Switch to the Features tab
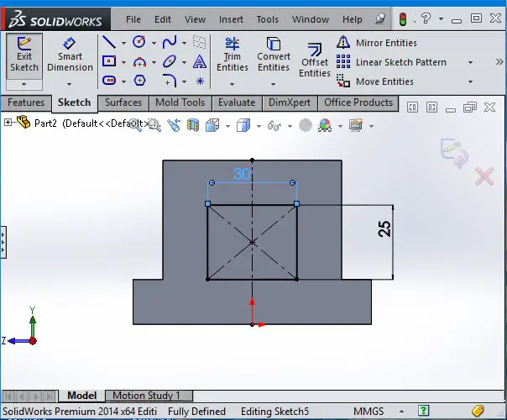Screen dimensions: 507x420 tap(26, 102)
